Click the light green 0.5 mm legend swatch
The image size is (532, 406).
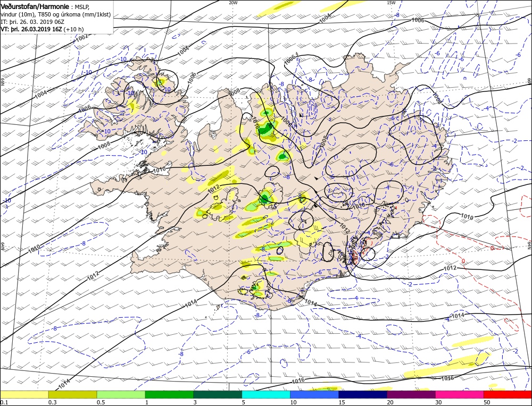121,394
